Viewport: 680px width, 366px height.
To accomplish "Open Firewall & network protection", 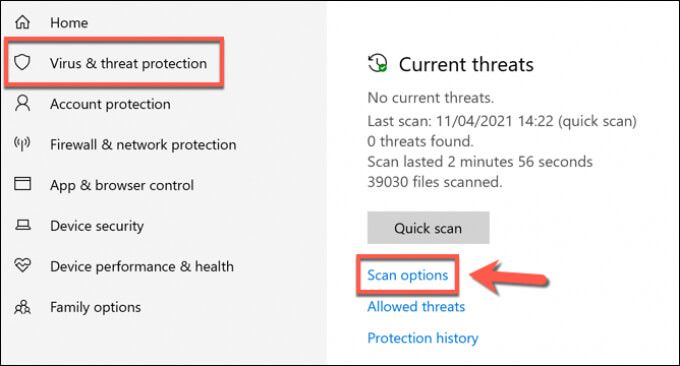I will (x=143, y=144).
